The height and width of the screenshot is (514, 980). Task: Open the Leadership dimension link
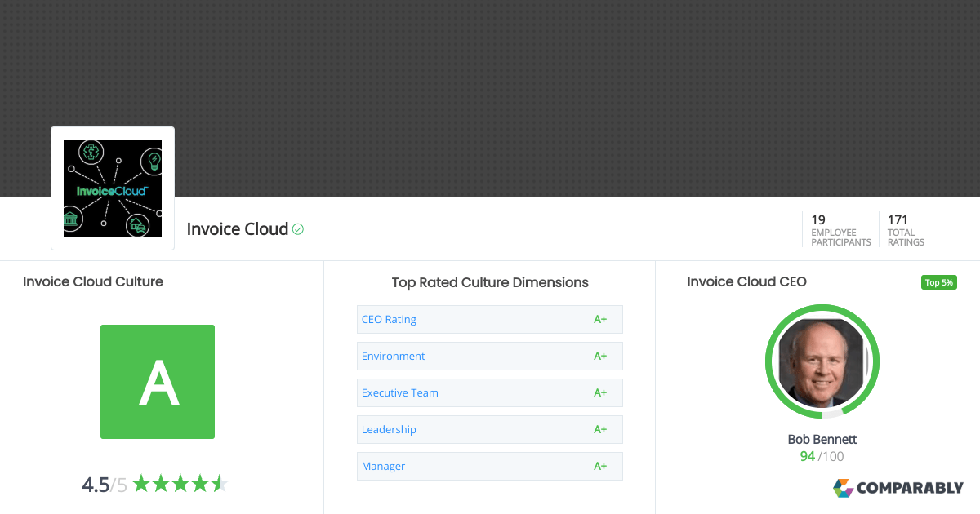(x=389, y=429)
